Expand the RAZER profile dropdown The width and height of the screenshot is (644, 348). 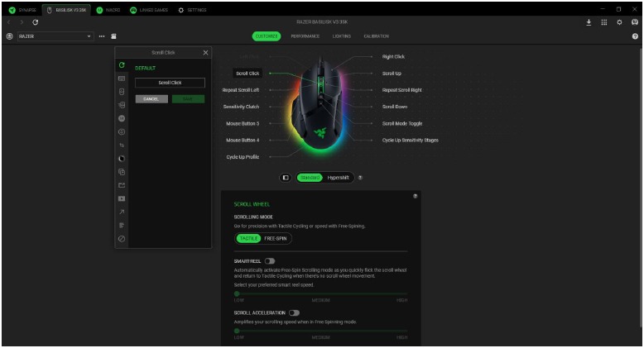(x=55, y=36)
